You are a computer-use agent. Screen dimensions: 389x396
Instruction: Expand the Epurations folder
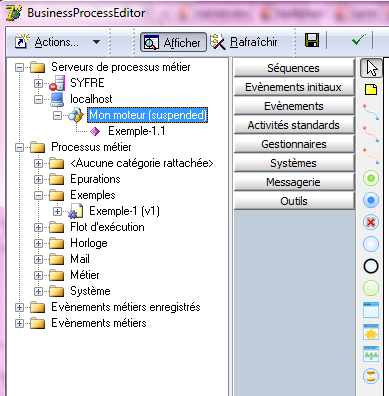[x=38, y=179]
